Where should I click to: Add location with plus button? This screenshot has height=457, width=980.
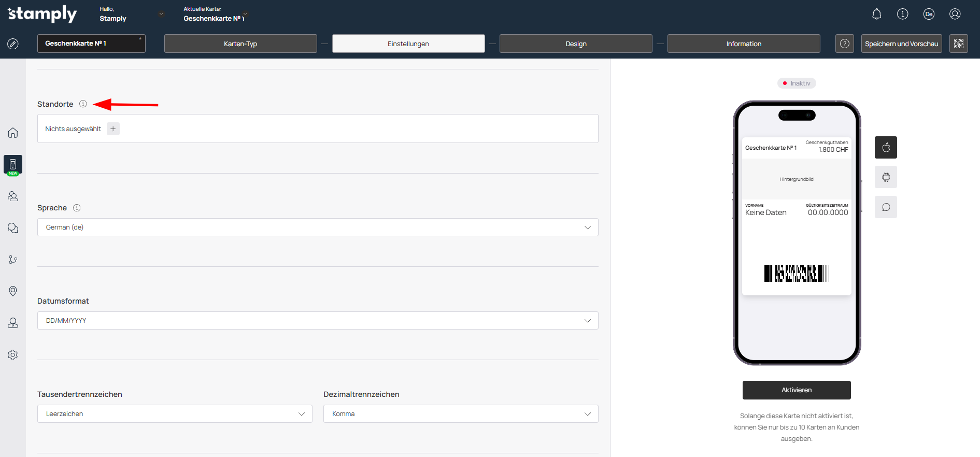point(113,129)
